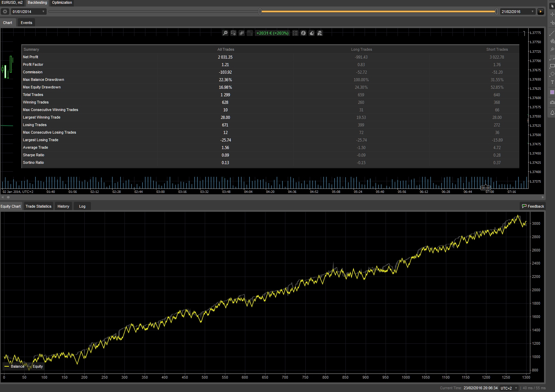Select the ellipse drawing tool
This screenshot has width=555, height=392.
pos(552,74)
